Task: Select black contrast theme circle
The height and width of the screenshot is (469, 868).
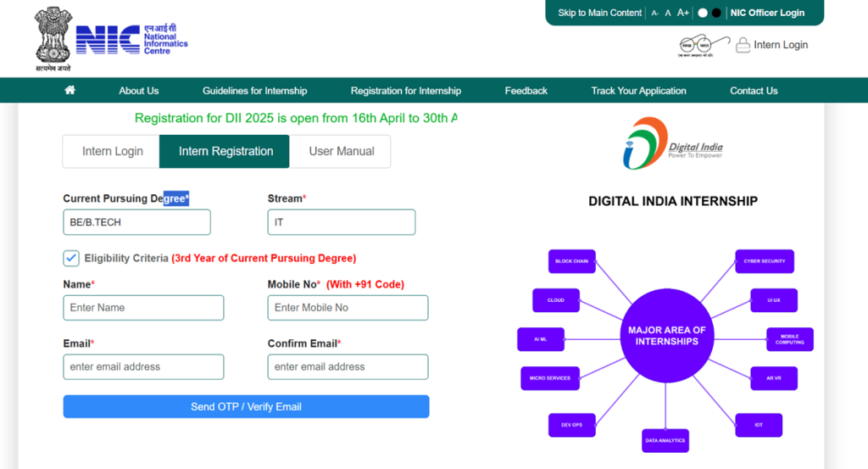Action: pyautogui.click(x=716, y=13)
